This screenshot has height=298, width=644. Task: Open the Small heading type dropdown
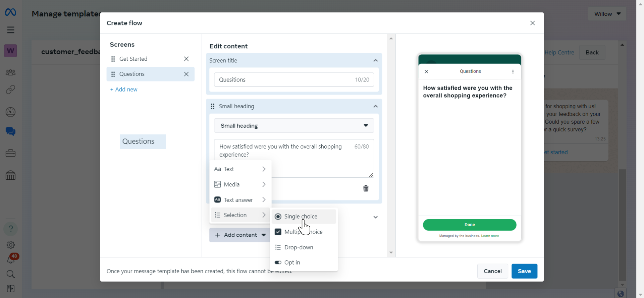(x=294, y=126)
